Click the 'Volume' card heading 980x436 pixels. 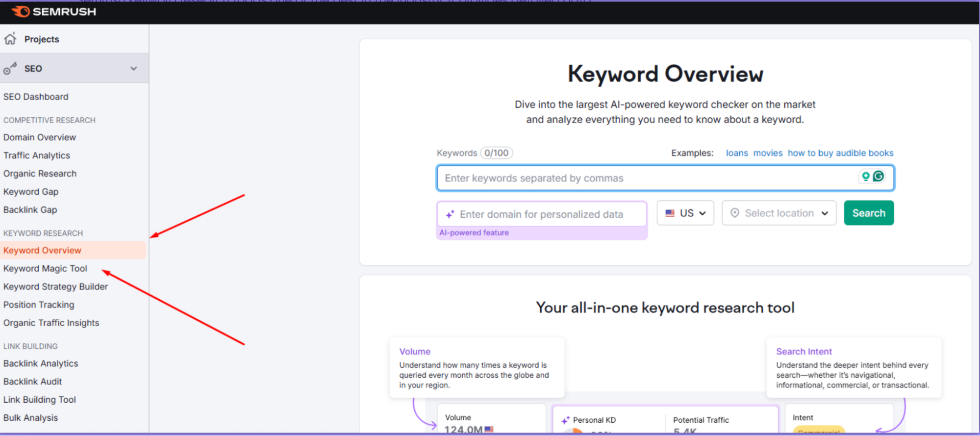point(415,352)
